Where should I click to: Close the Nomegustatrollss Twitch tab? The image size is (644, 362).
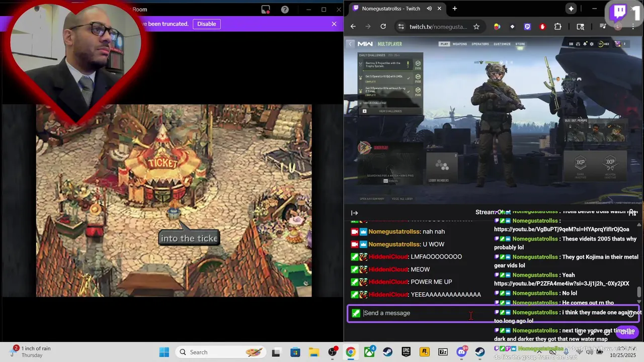click(439, 9)
